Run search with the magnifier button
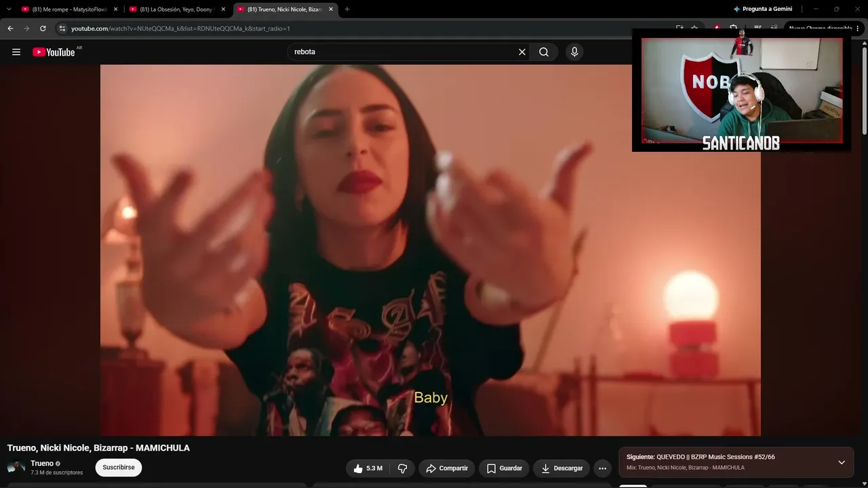 point(544,52)
